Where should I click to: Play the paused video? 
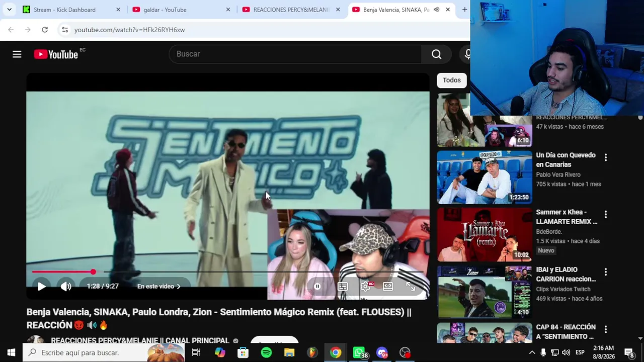42,286
